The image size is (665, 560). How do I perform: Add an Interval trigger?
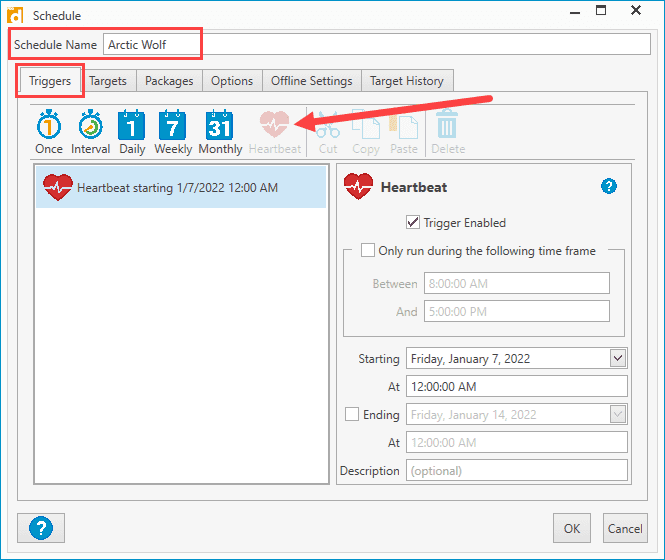90,132
